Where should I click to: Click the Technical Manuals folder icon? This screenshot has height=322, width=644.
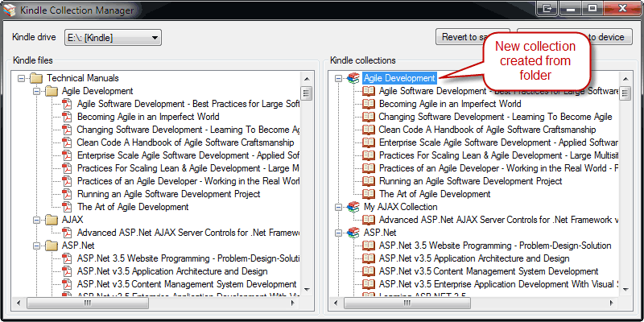click(35, 78)
